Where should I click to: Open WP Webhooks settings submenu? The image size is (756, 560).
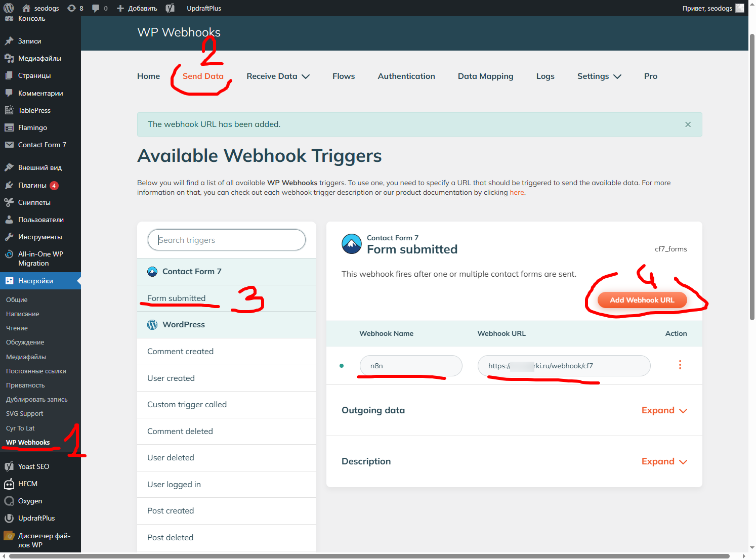[x=28, y=442]
